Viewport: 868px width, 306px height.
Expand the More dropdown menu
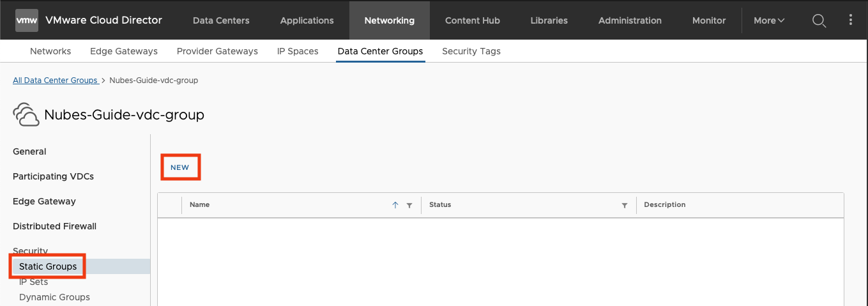tap(769, 20)
